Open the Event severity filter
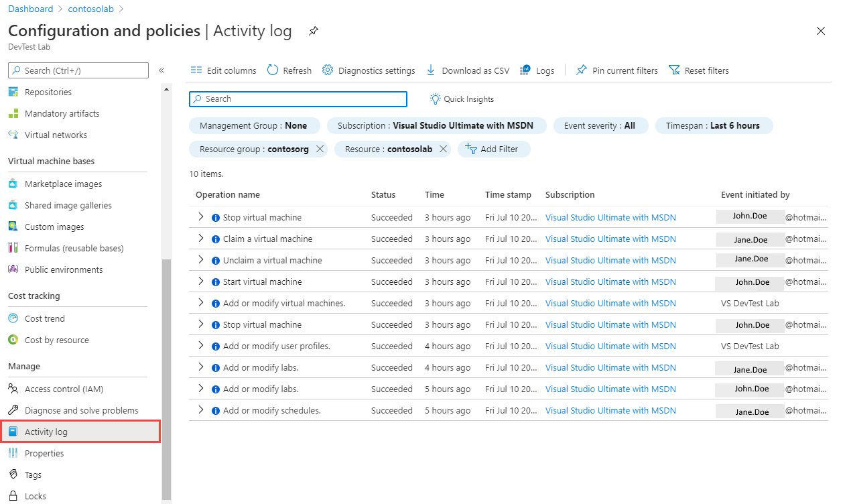The width and height of the screenshot is (845, 504). pyautogui.click(x=600, y=125)
